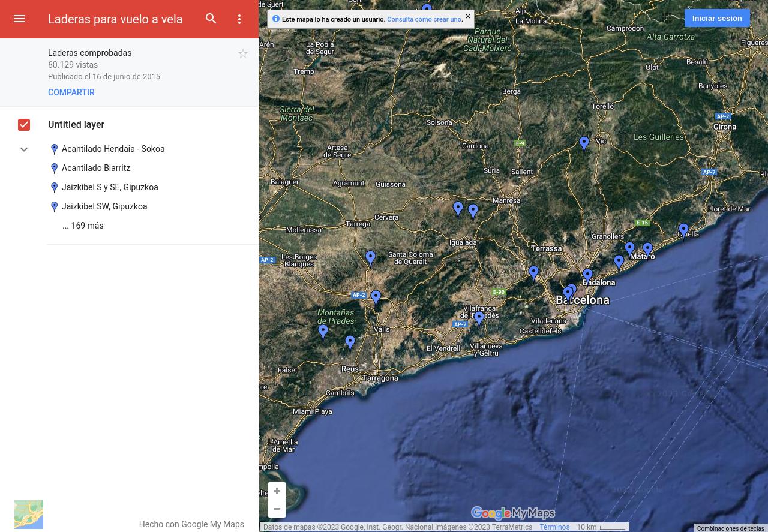Open 'Consulta cómo crear uno' link
The image size is (768, 532).
424,19
